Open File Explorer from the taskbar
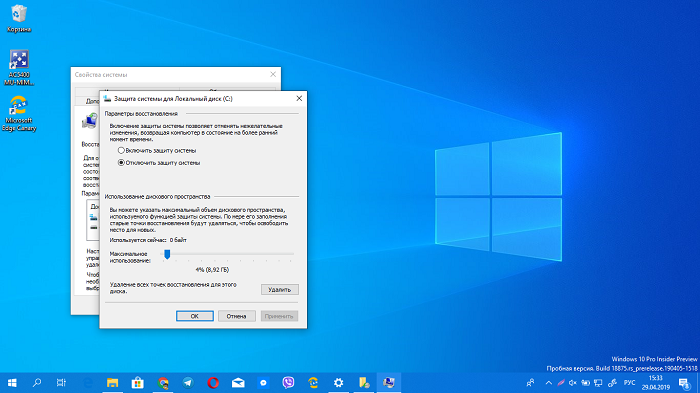 [112, 383]
